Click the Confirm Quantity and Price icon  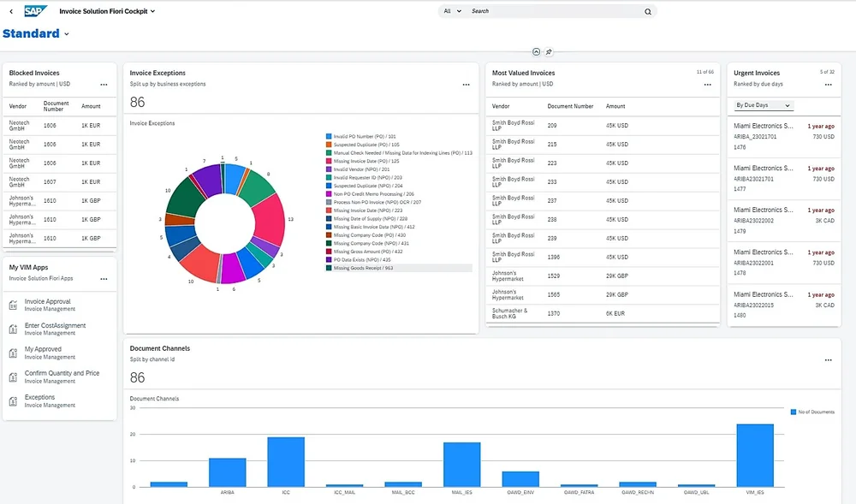tap(13, 377)
